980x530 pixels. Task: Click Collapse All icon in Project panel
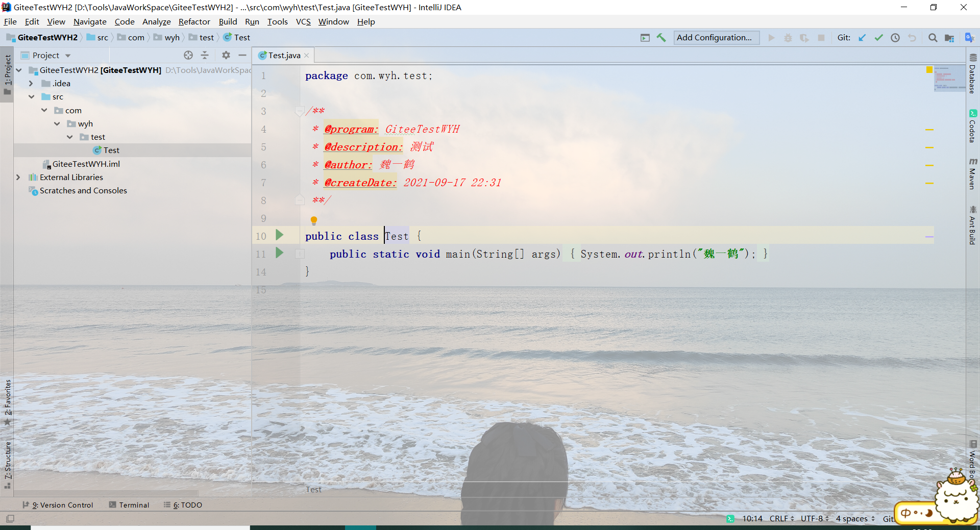coord(205,55)
